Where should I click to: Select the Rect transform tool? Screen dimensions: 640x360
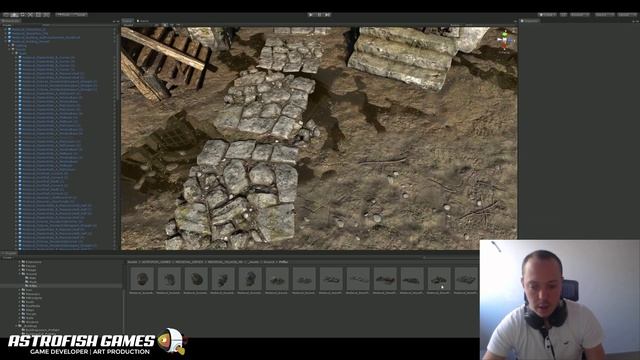(38, 15)
